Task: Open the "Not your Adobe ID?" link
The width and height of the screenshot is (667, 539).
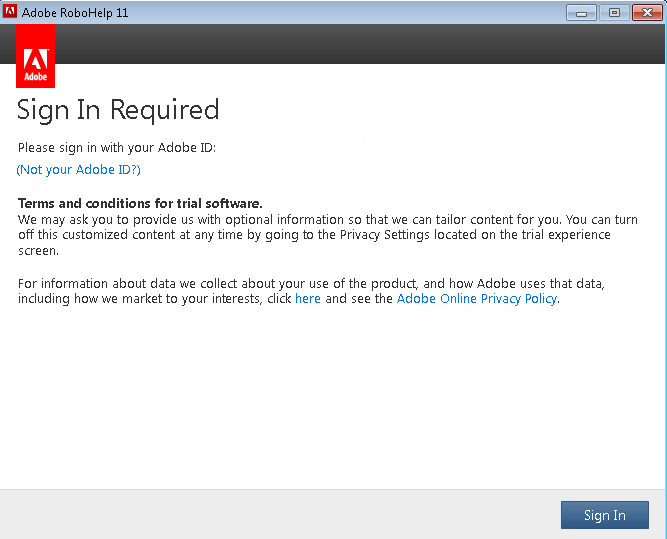Action: pyautogui.click(x=78, y=170)
